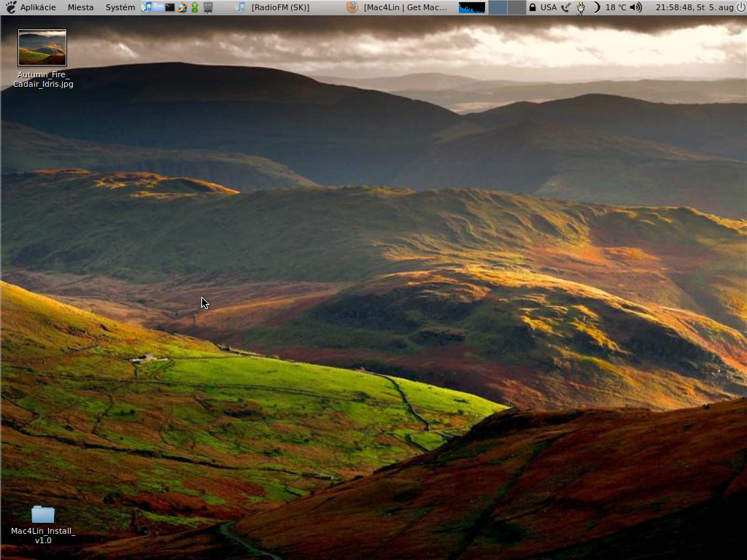Open the power plug tray icon
Image resolution: width=747 pixels, height=560 pixels.
coord(580,7)
